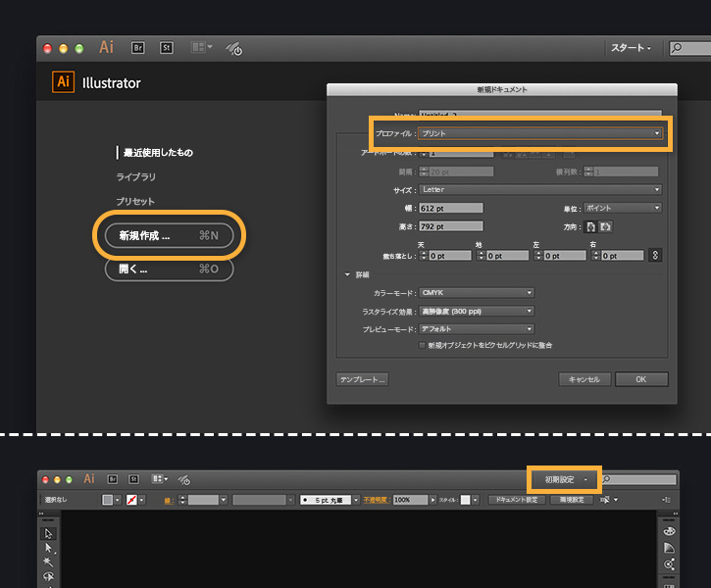
Task: Click OK in the 新規ドキュメント dialog
Action: 641,379
